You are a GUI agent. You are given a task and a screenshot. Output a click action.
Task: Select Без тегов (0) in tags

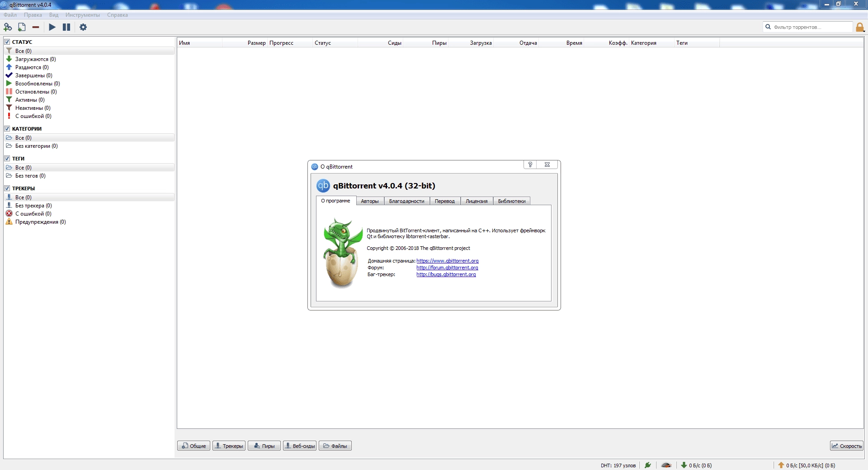pyautogui.click(x=89, y=176)
